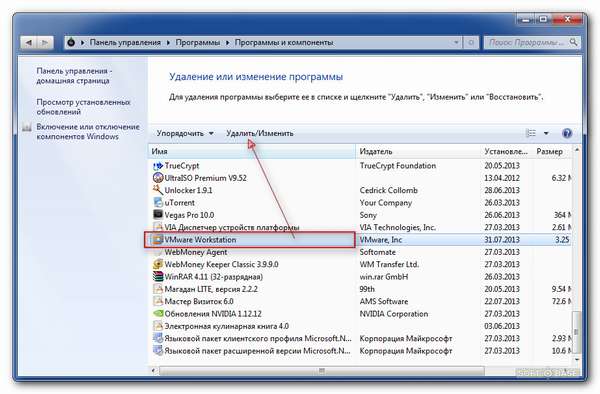Click the TrueCrypt program icon
The width and height of the screenshot is (600, 394).
click(x=158, y=166)
